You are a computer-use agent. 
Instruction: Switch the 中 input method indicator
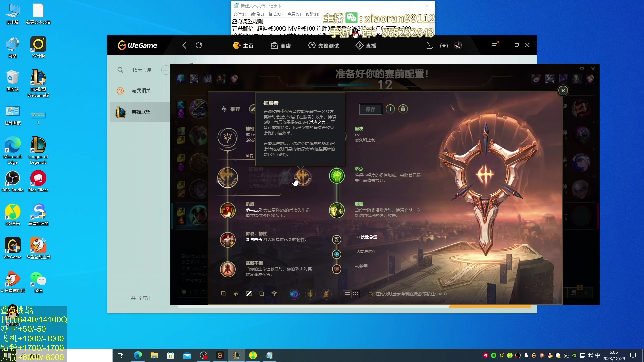coord(598,355)
